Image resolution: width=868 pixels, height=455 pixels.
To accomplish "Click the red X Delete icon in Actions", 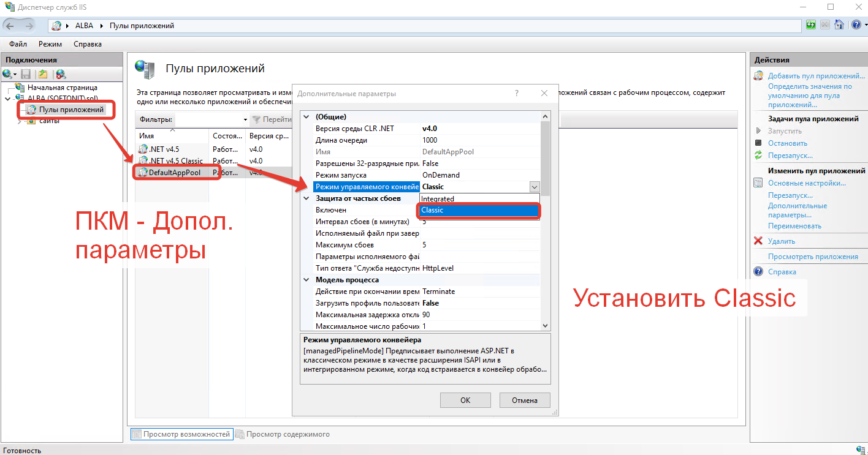I will tap(758, 241).
